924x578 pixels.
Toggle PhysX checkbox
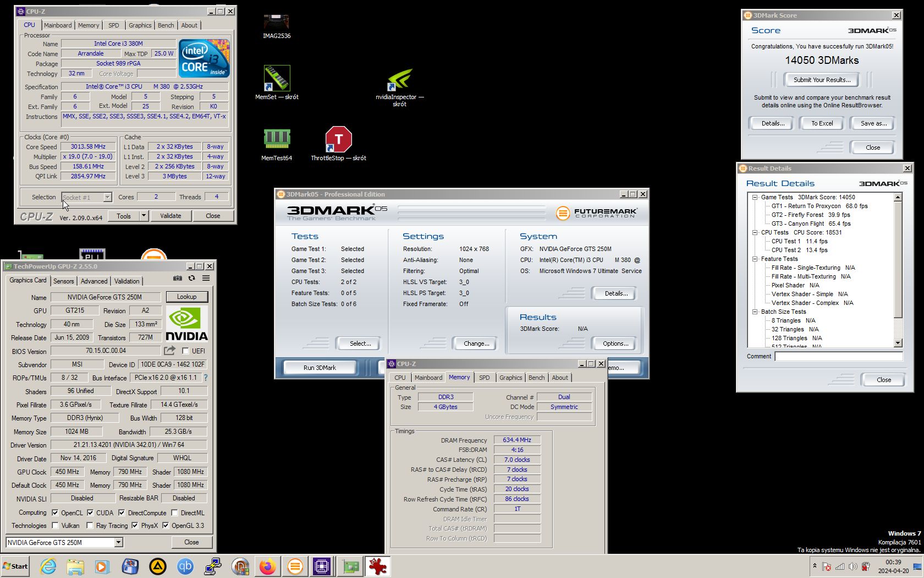point(135,526)
